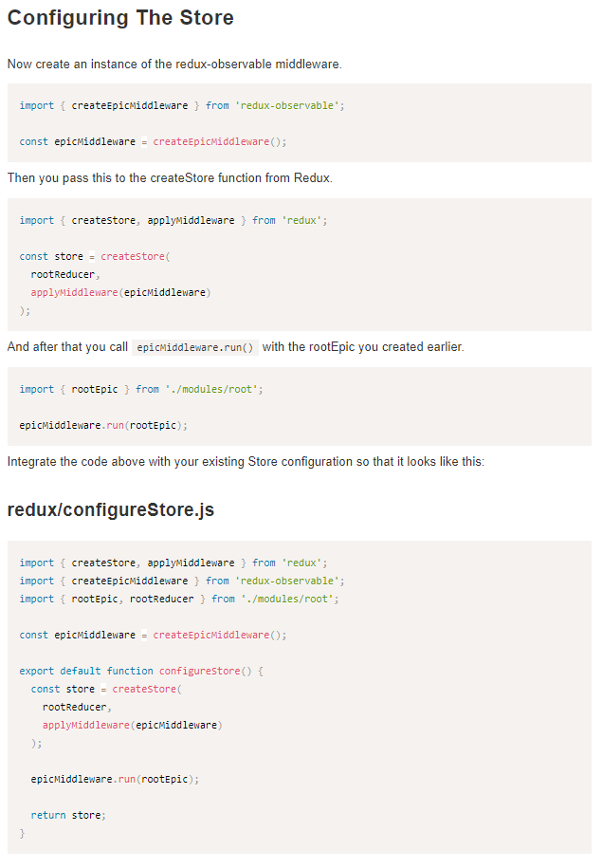Screen dimensions: 602x868
Task: Click 'epicMiddleware.run(rootEpic);' in the last code block
Action: pos(115,779)
